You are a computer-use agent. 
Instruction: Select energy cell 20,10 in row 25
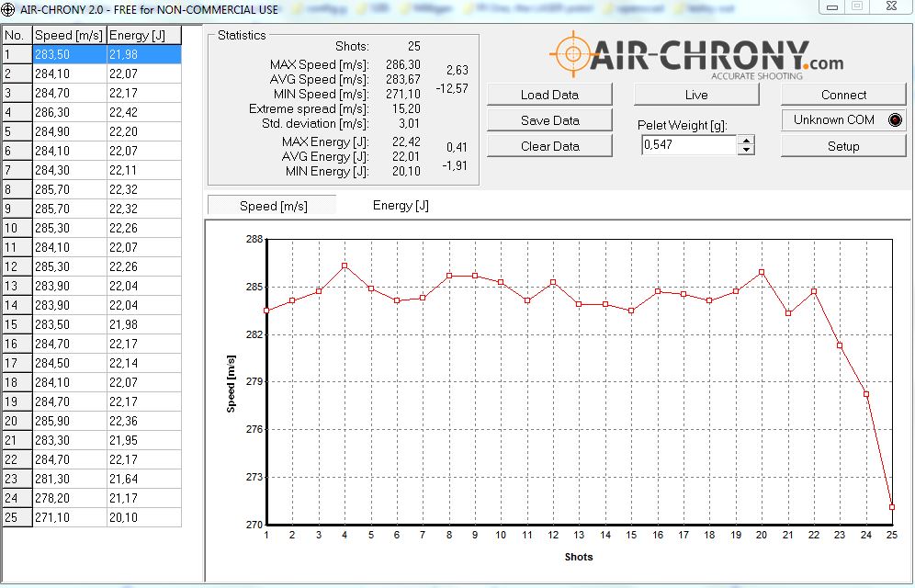click(x=144, y=517)
